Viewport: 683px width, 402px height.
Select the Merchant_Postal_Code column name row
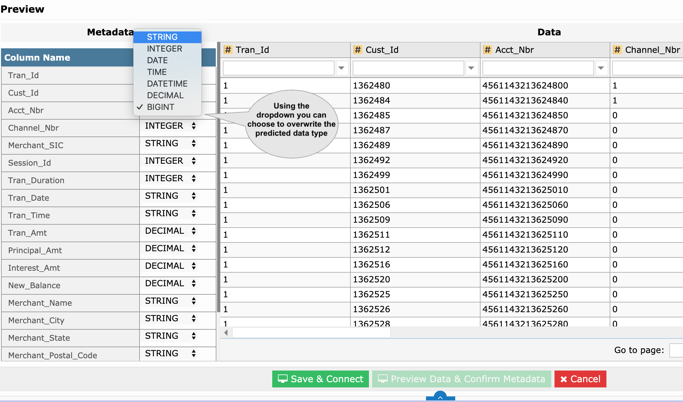70,355
